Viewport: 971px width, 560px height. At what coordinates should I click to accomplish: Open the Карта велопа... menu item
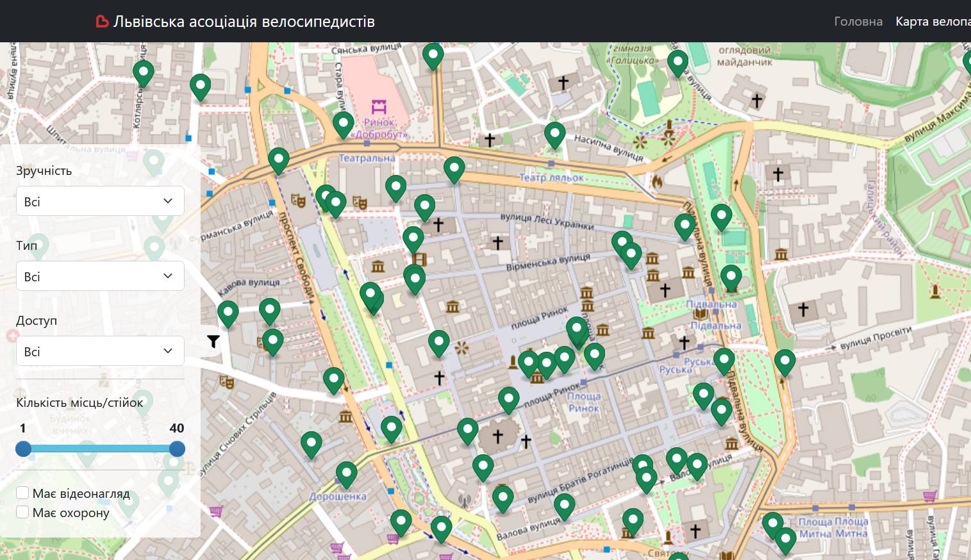point(933,21)
